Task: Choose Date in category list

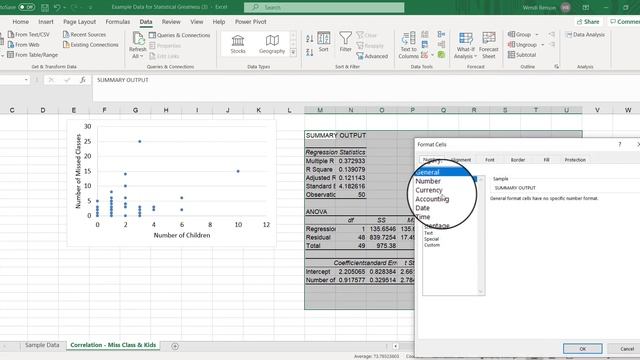Action: [x=422, y=208]
